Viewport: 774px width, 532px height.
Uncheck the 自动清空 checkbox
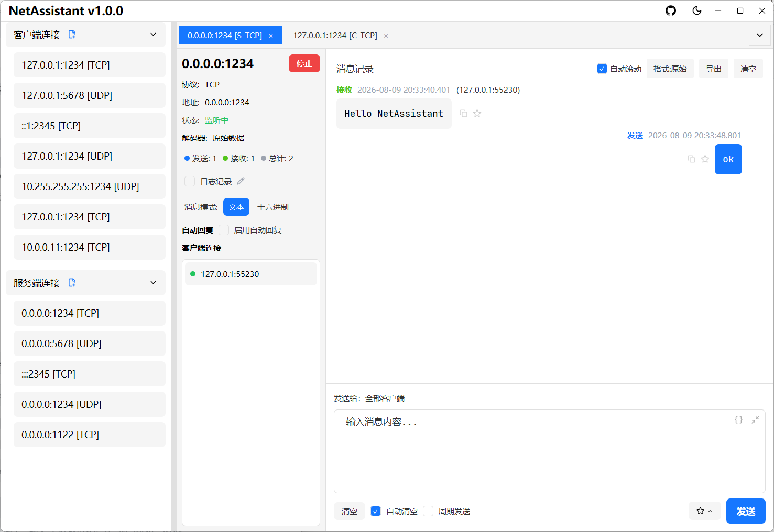pyautogui.click(x=376, y=511)
